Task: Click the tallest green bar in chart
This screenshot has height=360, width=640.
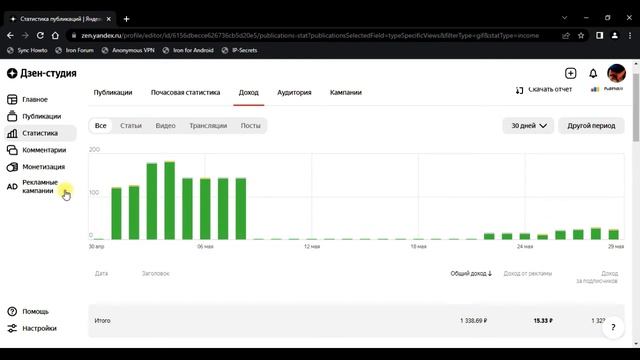Action: click(x=170, y=200)
